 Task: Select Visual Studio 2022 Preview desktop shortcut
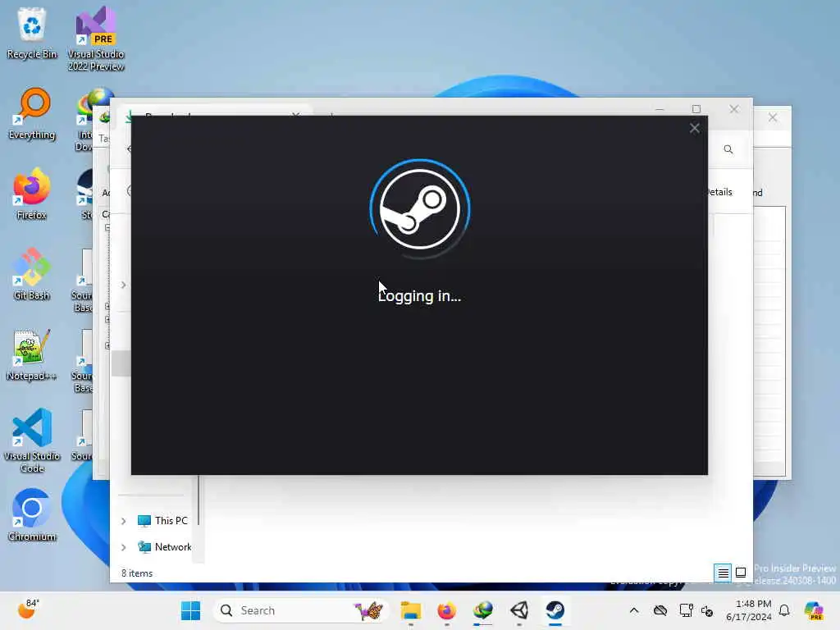[96, 39]
